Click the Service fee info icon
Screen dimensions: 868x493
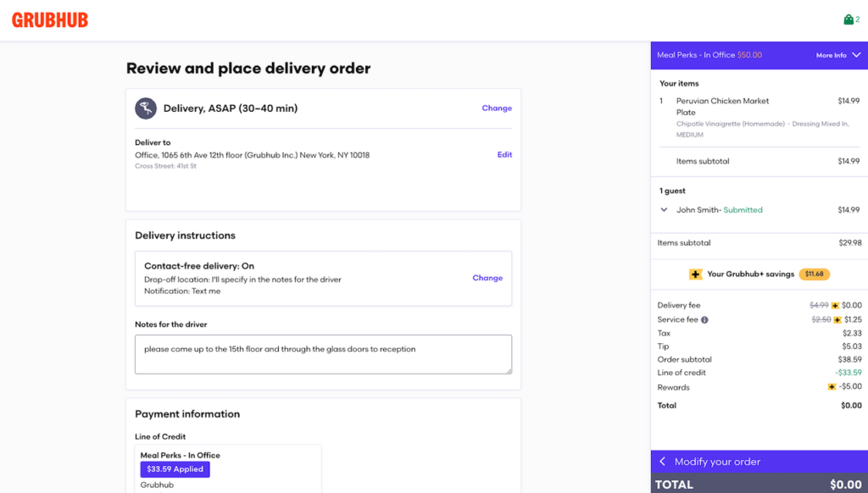[704, 320]
